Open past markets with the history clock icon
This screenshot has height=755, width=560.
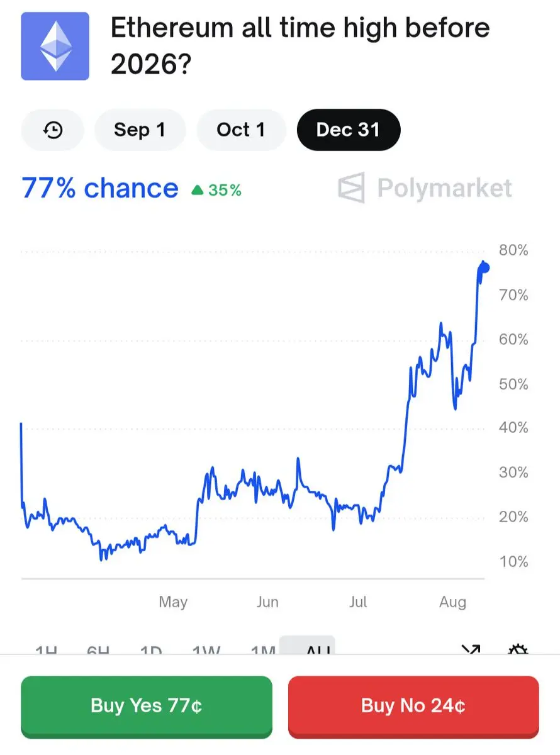(53, 130)
